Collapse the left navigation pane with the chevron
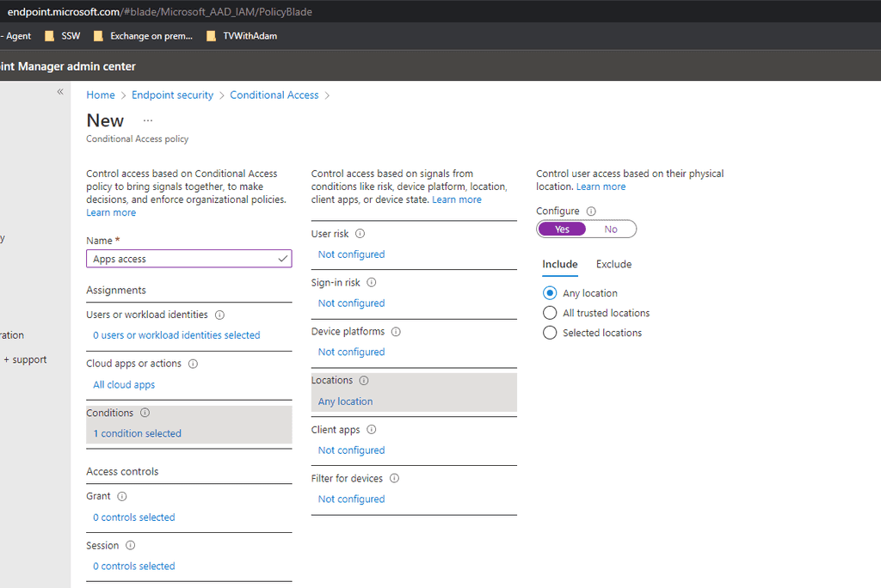The image size is (881, 588). point(59,91)
